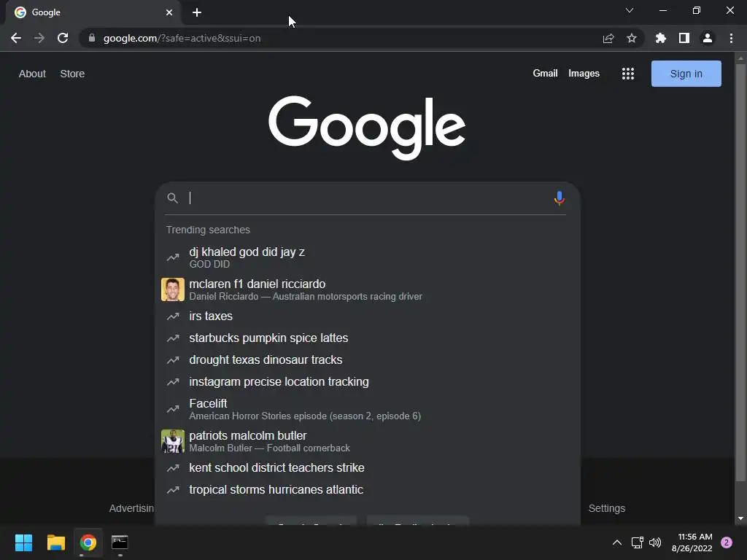Toggle the Chrome side panel icon
This screenshot has height=560, width=747.
point(684,38)
